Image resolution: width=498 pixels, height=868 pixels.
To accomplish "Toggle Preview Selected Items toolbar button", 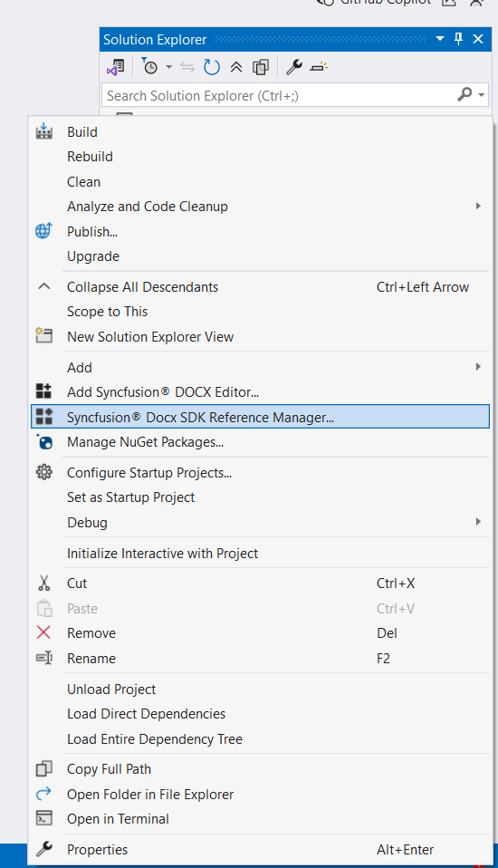I will click(x=319, y=68).
